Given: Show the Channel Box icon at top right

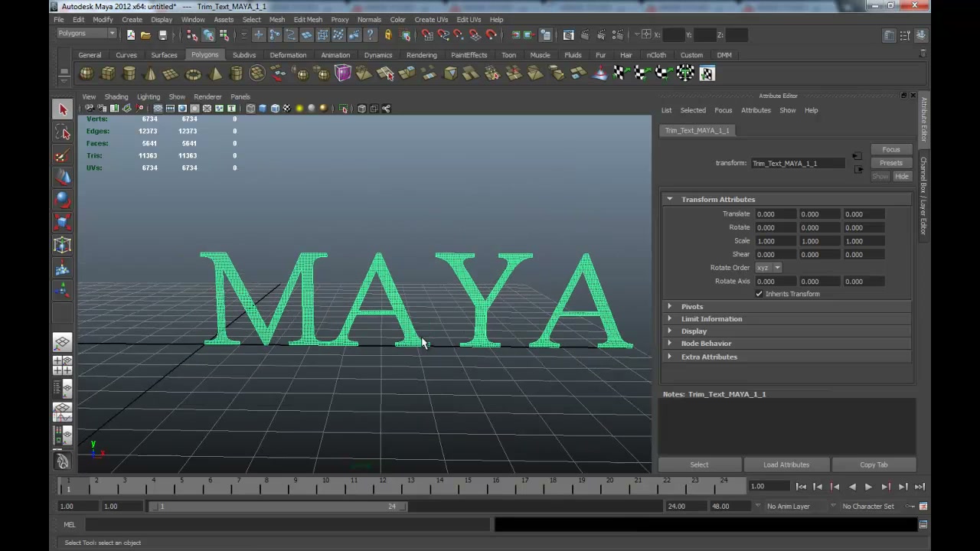Looking at the screenshot, I should (921, 35).
